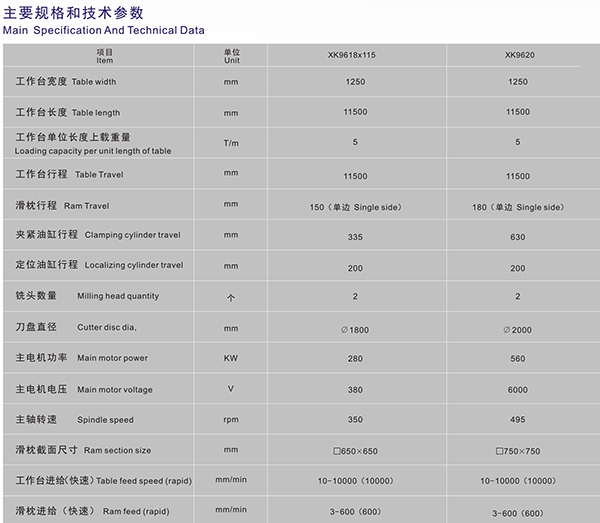The width and height of the screenshot is (600, 523).
Task: Click the Table width value 1250 under XK9618x115
Action: tap(355, 82)
